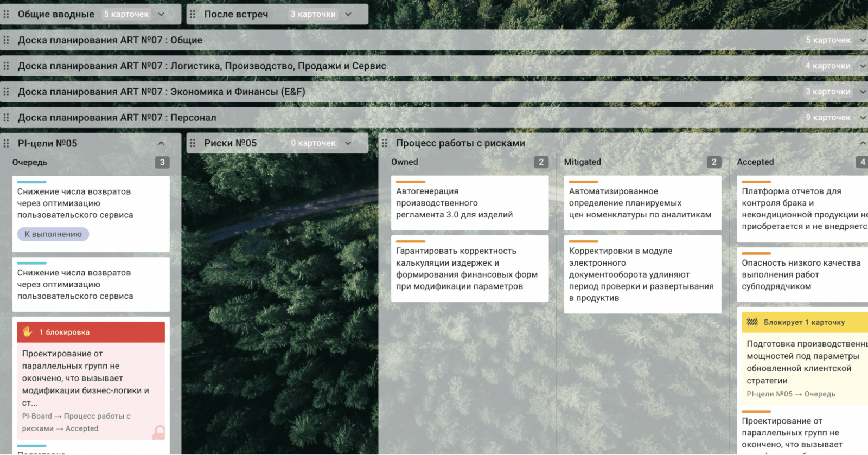This screenshot has height=455, width=868.
Task: Click the К выполнению tag
Action: pos(53,234)
